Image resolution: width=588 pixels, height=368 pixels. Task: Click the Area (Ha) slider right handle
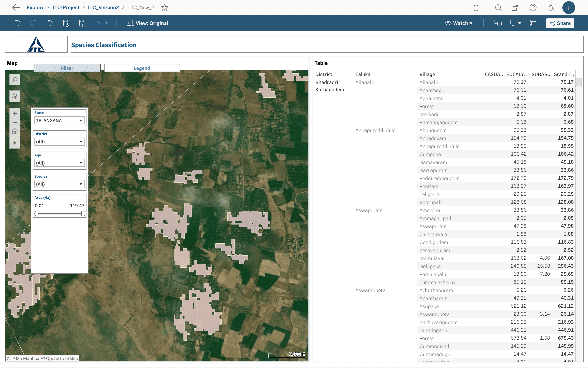[x=83, y=214]
